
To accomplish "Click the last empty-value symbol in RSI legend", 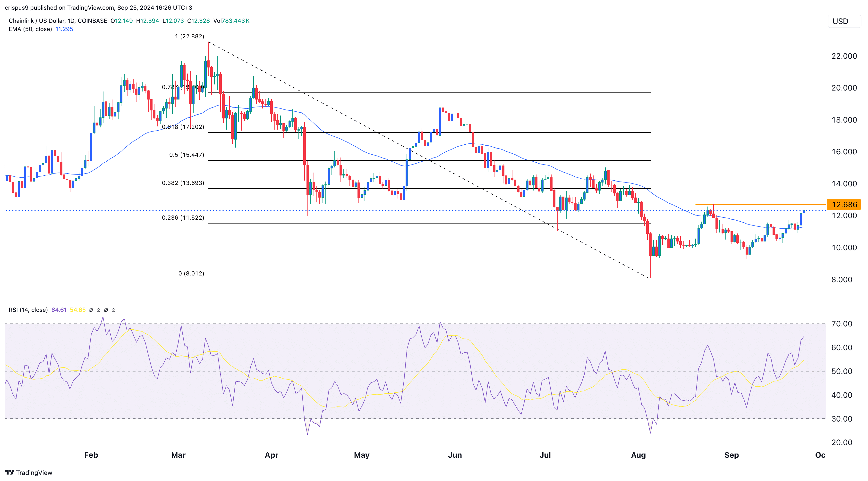I will [x=114, y=310].
